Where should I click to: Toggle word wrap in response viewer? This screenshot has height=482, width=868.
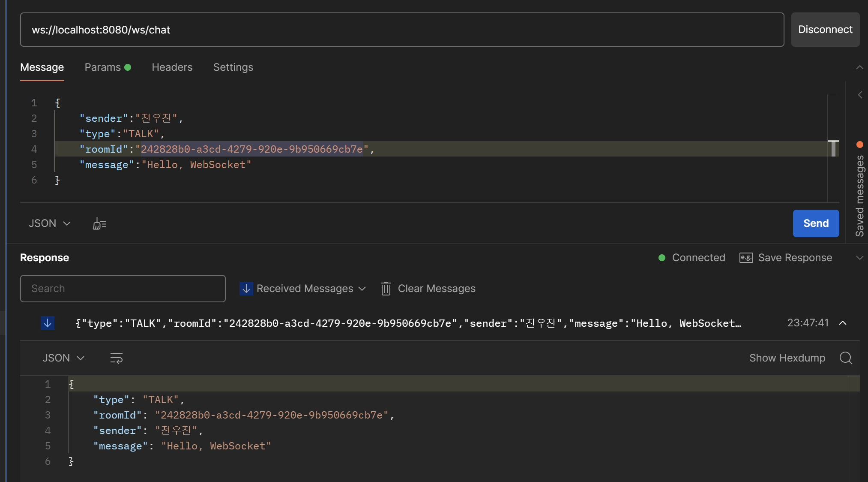tap(116, 358)
